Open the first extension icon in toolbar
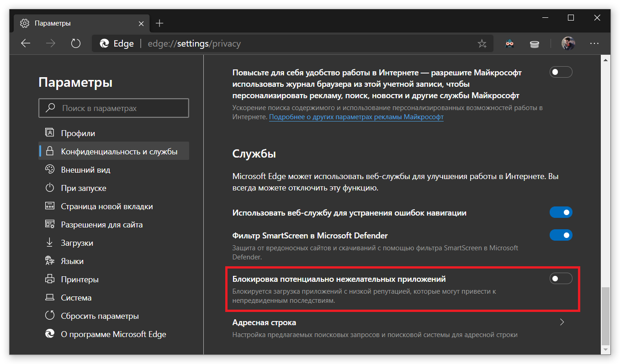This screenshot has height=364, width=620. tap(509, 44)
